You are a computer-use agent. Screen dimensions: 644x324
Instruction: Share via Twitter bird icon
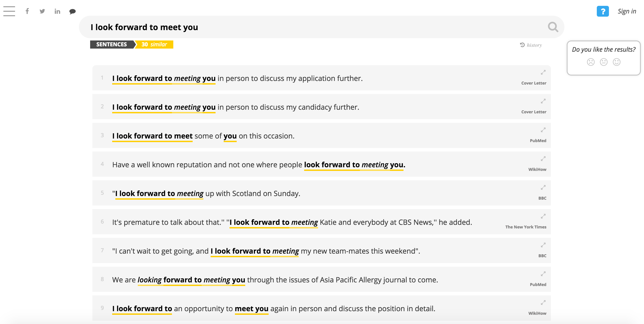click(42, 11)
